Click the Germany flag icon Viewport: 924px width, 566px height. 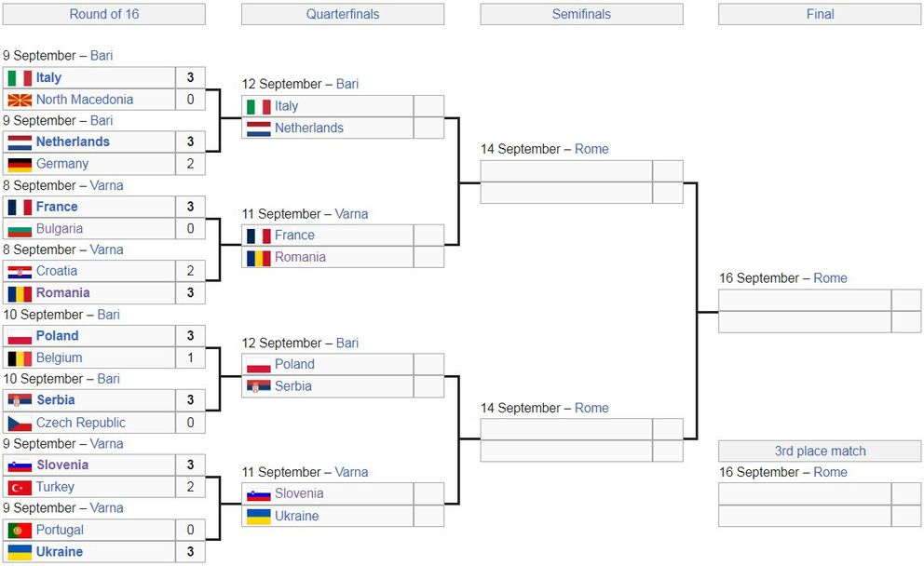coord(20,164)
